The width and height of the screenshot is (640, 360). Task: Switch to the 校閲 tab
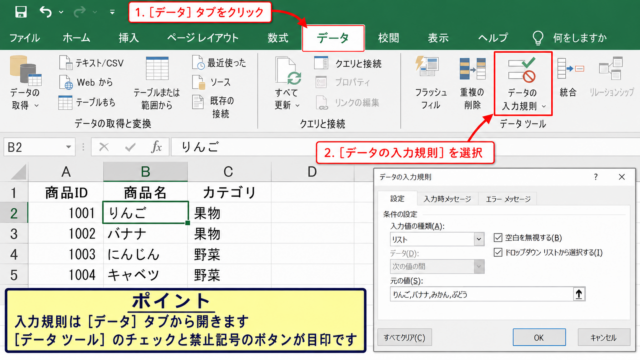[x=388, y=38]
